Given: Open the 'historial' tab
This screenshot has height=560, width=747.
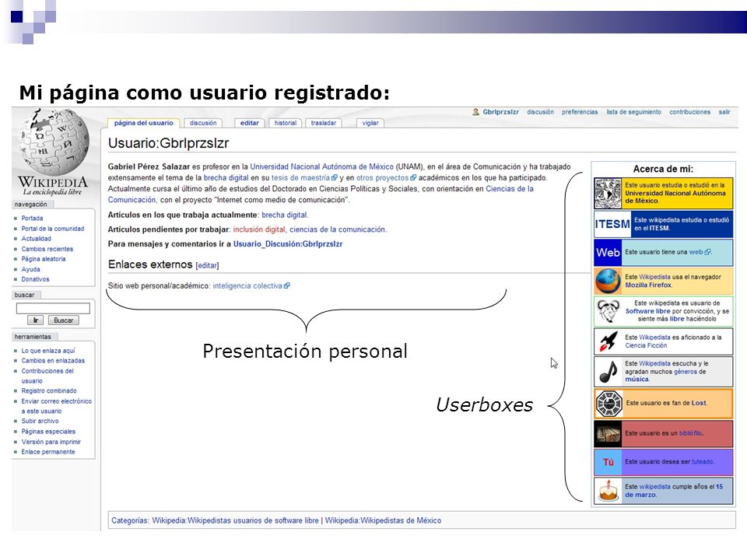Looking at the screenshot, I should coord(286,123).
